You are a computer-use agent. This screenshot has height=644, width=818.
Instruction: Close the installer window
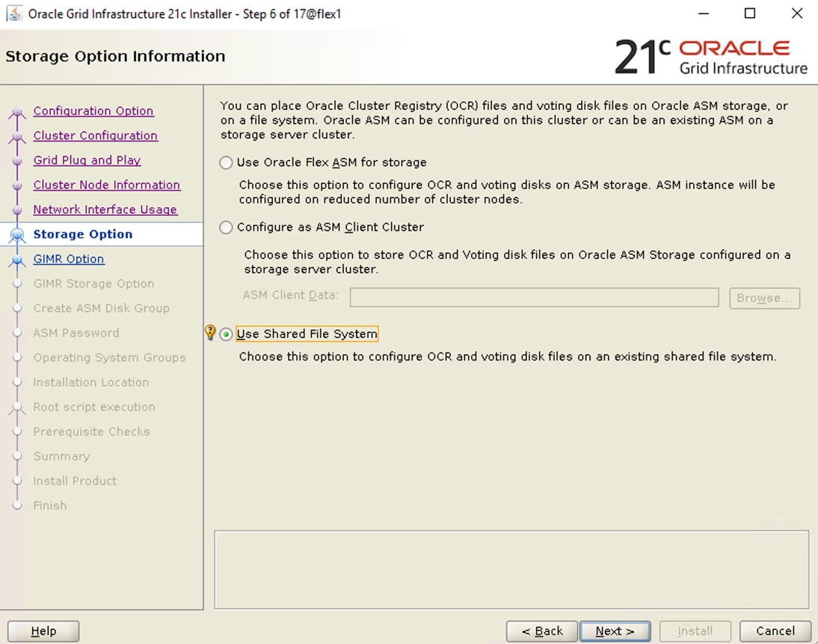(796, 13)
